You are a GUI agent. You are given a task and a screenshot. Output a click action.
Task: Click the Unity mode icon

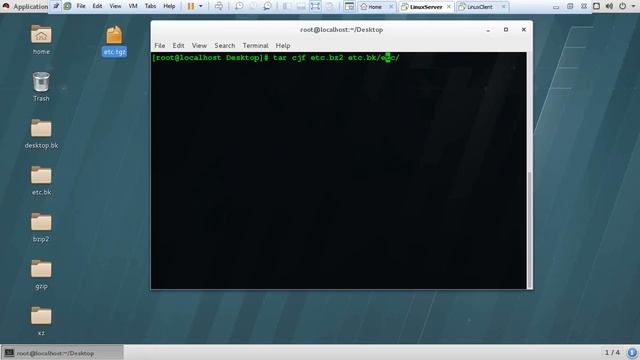pyautogui.click(x=330, y=6)
